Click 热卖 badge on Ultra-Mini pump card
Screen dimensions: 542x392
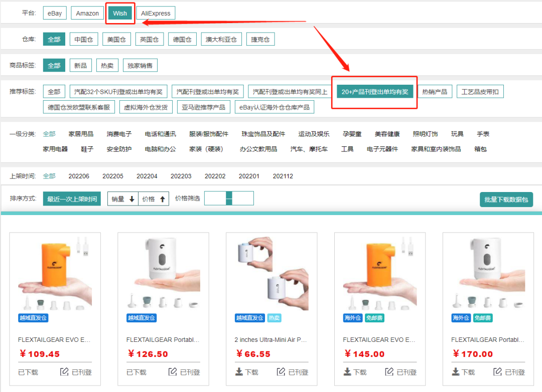coord(275,318)
